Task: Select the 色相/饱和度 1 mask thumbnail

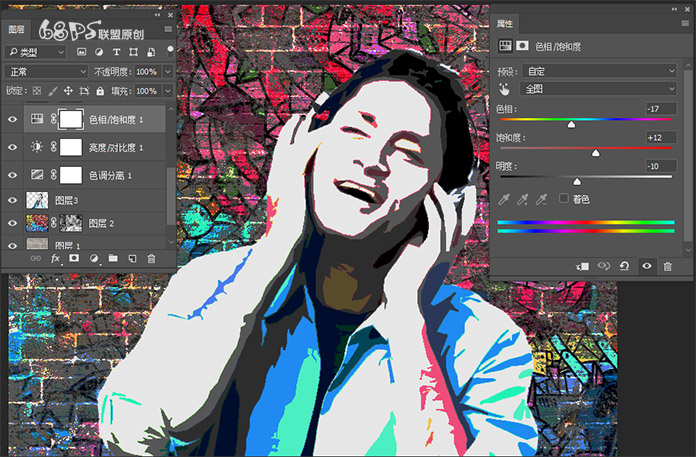Action: [71, 119]
